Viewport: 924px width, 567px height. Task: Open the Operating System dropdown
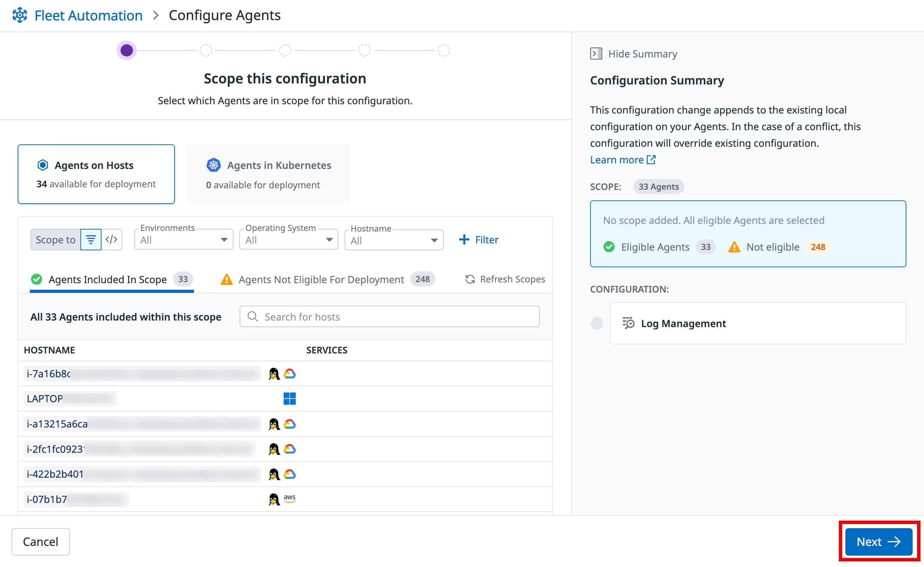[x=288, y=240]
